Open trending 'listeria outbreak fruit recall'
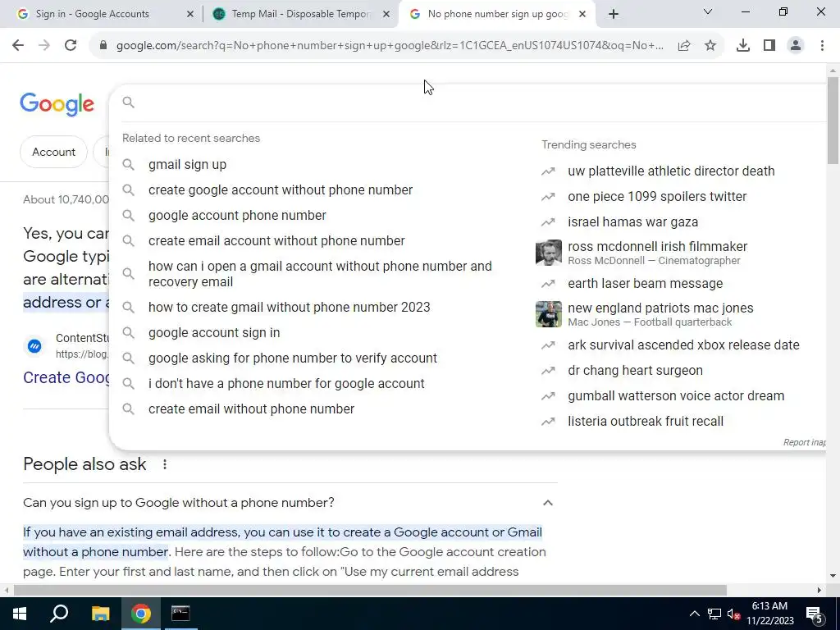 tap(646, 422)
